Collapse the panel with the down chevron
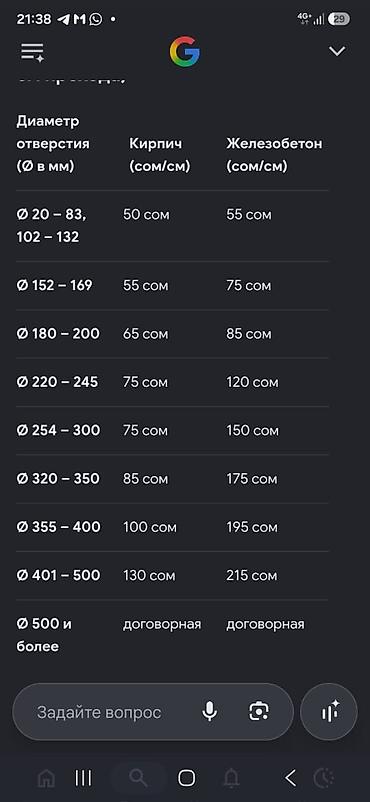370x802 pixels. tap(337, 51)
